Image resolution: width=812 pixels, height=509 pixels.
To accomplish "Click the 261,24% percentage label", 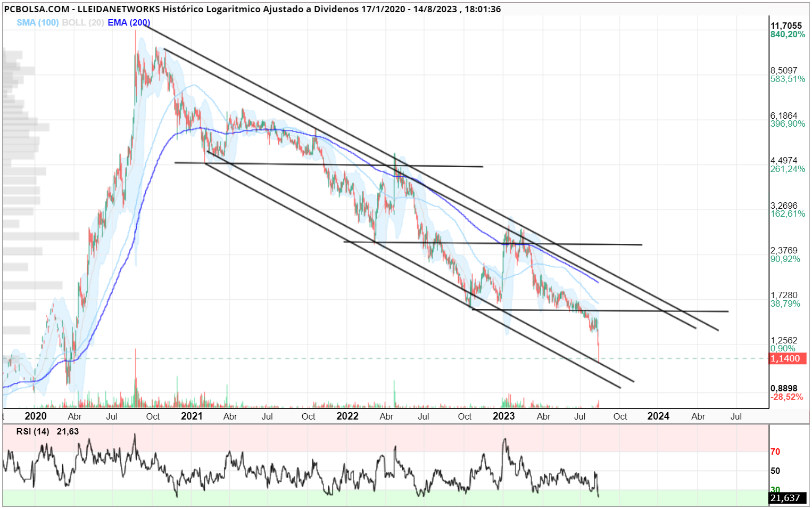I will click(788, 169).
